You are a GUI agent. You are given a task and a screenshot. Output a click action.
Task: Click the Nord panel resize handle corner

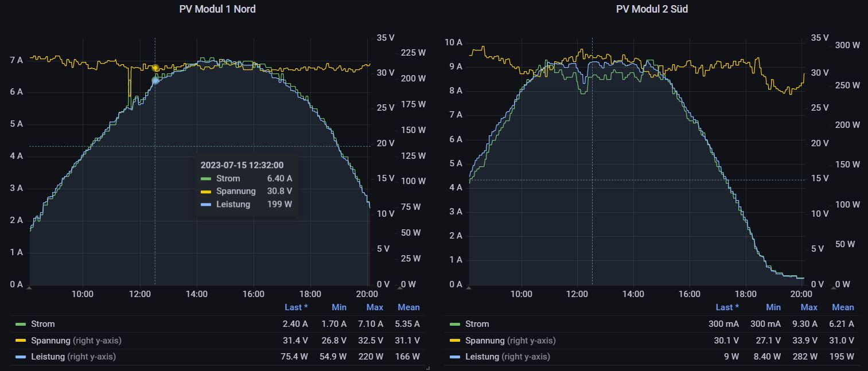click(428, 368)
